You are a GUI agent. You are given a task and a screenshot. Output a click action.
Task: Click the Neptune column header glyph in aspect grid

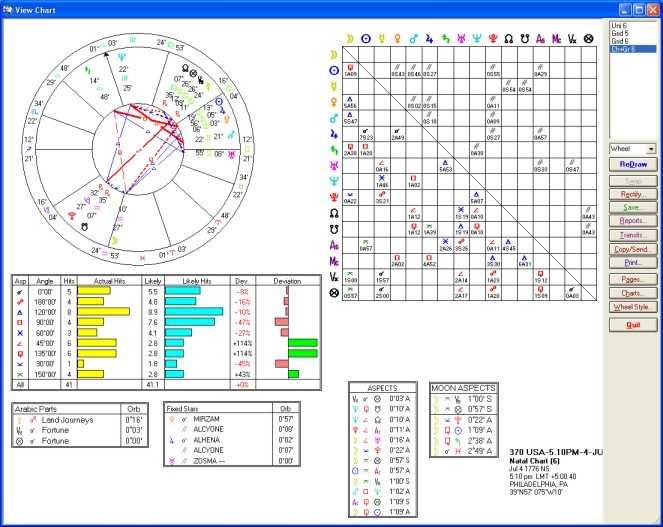[x=477, y=39]
